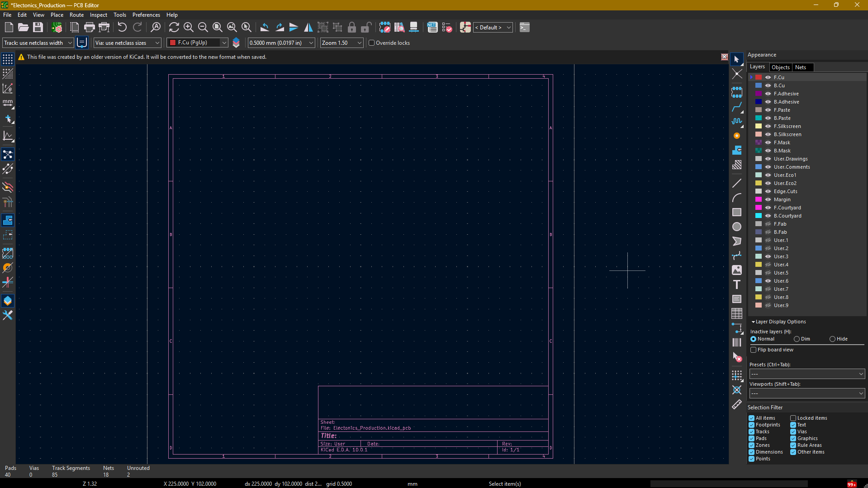Switch to the Objects tab
The width and height of the screenshot is (868, 488).
point(781,67)
